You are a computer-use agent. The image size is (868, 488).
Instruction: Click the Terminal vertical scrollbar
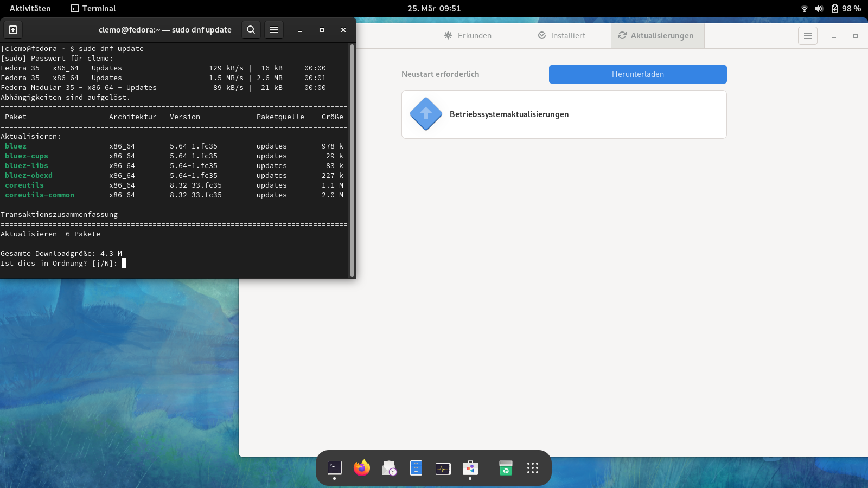pyautogui.click(x=352, y=160)
